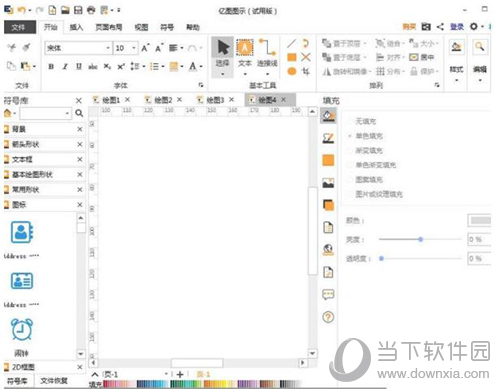Image resolution: width=500 pixels, height=392 pixels.
Task: Open the picture panel icon in sidebar
Action: pyautogui.click(x=328, y=183)
